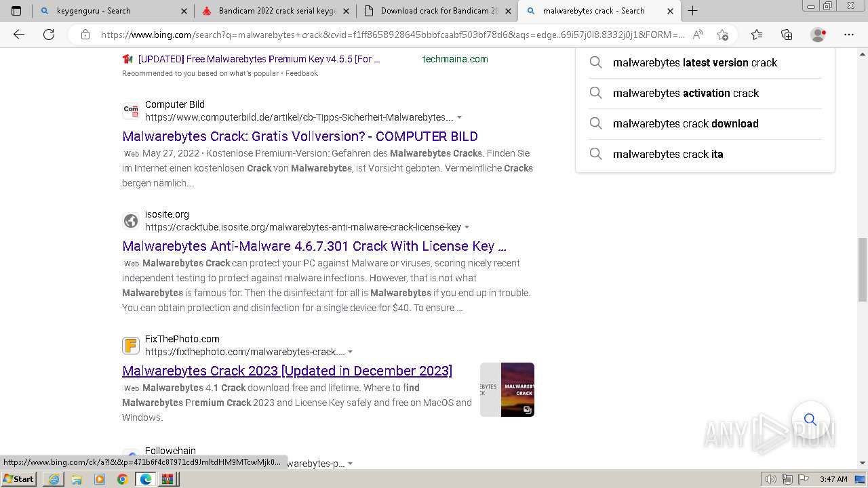Click the 3:47 AM system clock
The height and width of the screenshot is (488, 868).
[833, 479]
